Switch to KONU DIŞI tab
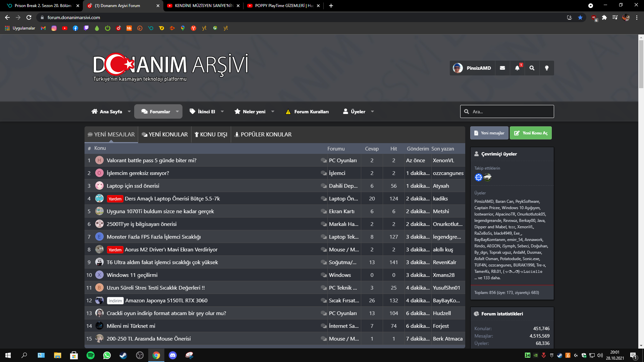 211,134
